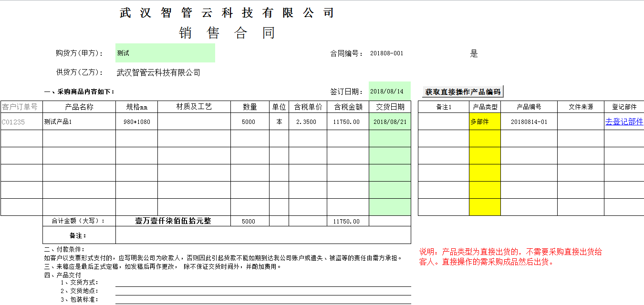The width and height of the screenshot is (644, 305).
Task: Click the 交货方式 line field
Action: [263, 282]
